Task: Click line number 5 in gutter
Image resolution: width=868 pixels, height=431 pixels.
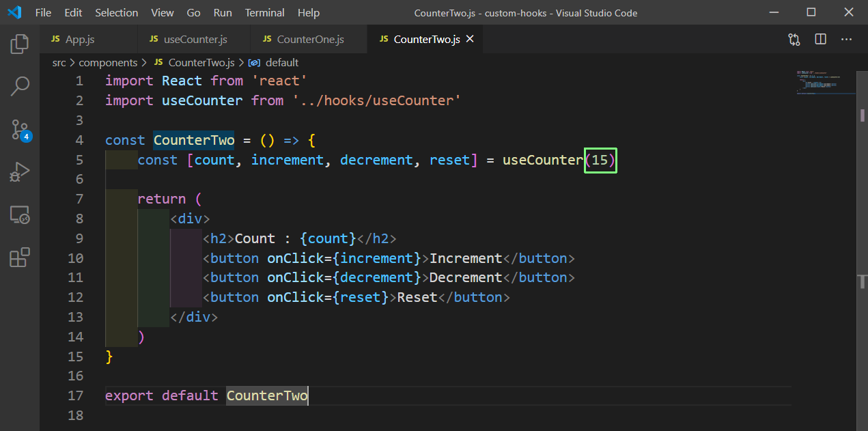Action: [79, 160]
